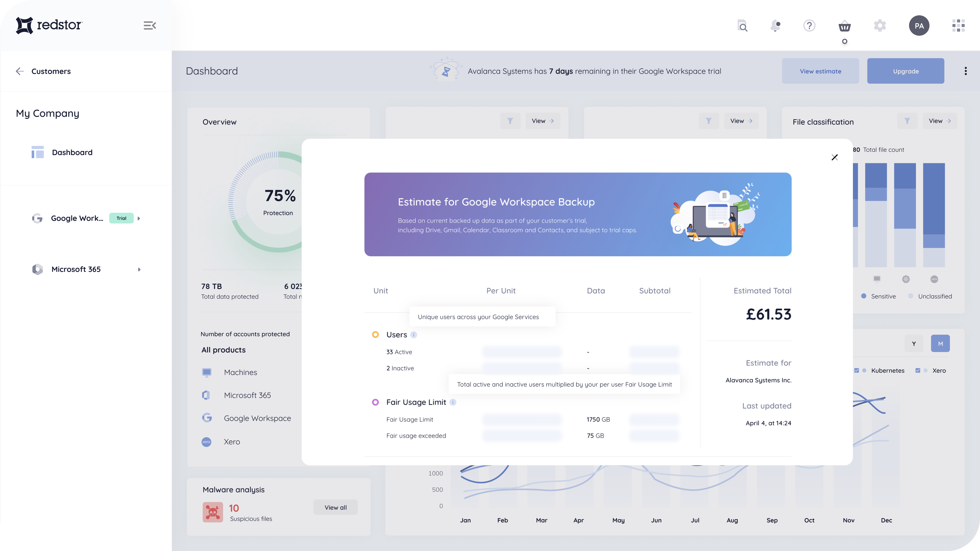Click the Dashboard sidebar icon
The image size is (980, 551).
(38, 152)
